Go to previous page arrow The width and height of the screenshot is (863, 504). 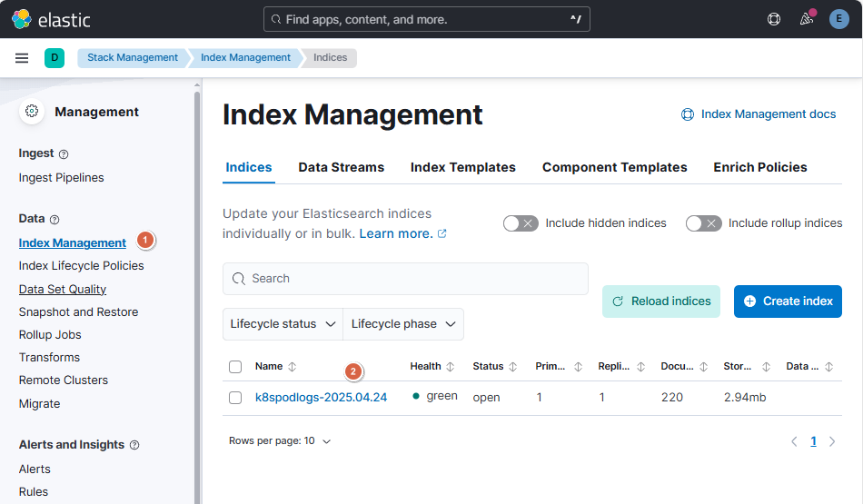(x=794, y=441)
